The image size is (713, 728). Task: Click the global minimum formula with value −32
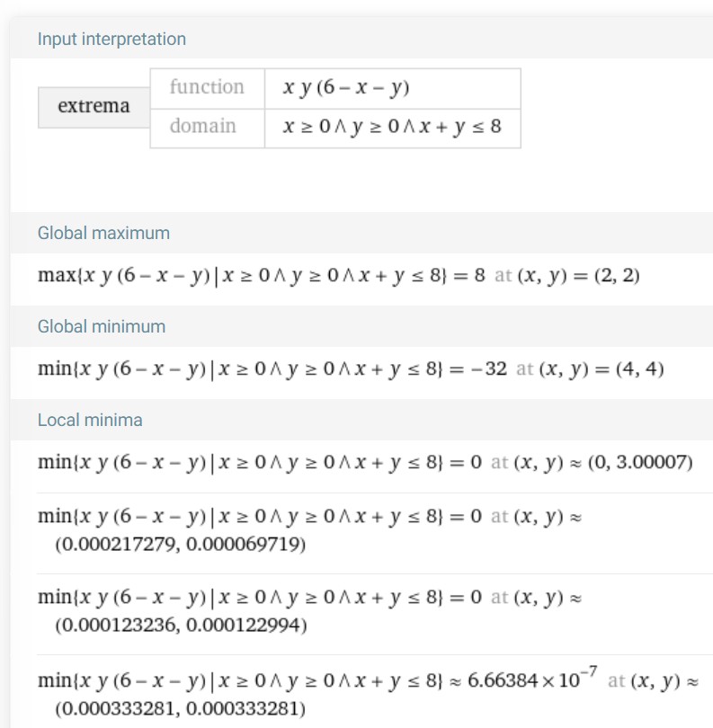351,369
